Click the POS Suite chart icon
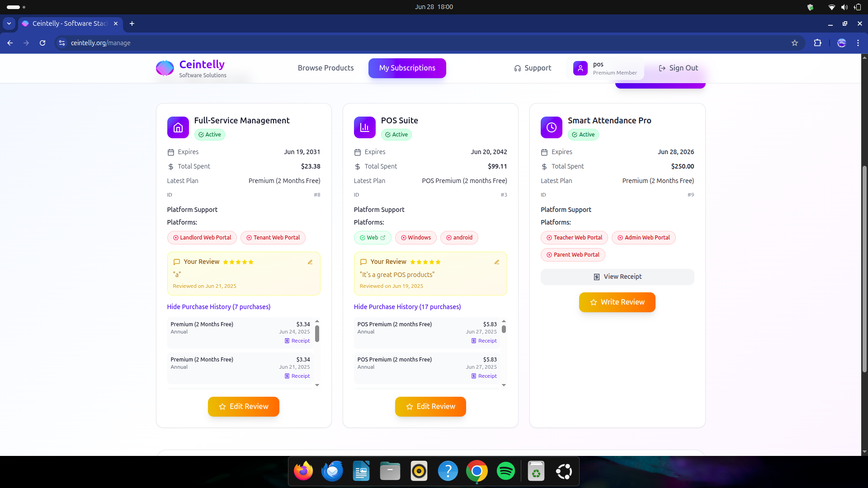 click(x=365, y=127)
